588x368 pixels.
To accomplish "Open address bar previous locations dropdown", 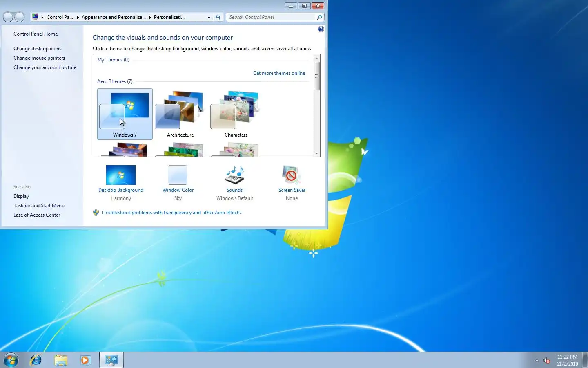I will [209, 17].
